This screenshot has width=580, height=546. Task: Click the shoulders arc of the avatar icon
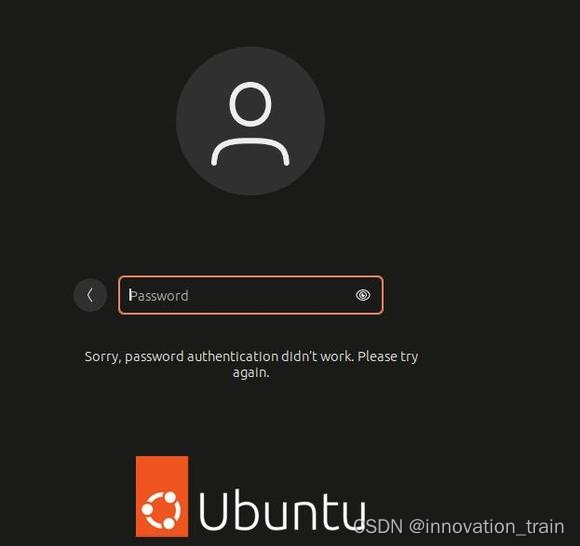[x=250, y=152]
